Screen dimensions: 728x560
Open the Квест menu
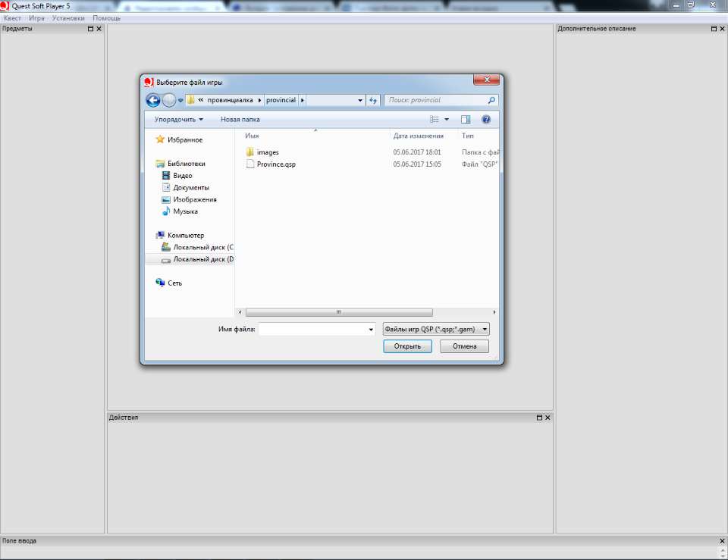pyautogui.click(x=13, y=18)
